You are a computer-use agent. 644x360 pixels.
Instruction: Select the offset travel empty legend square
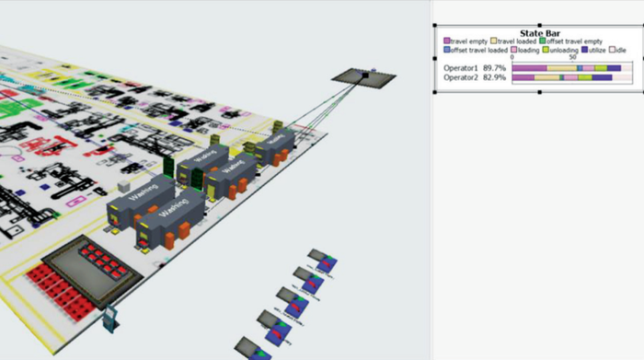point(543,41)
